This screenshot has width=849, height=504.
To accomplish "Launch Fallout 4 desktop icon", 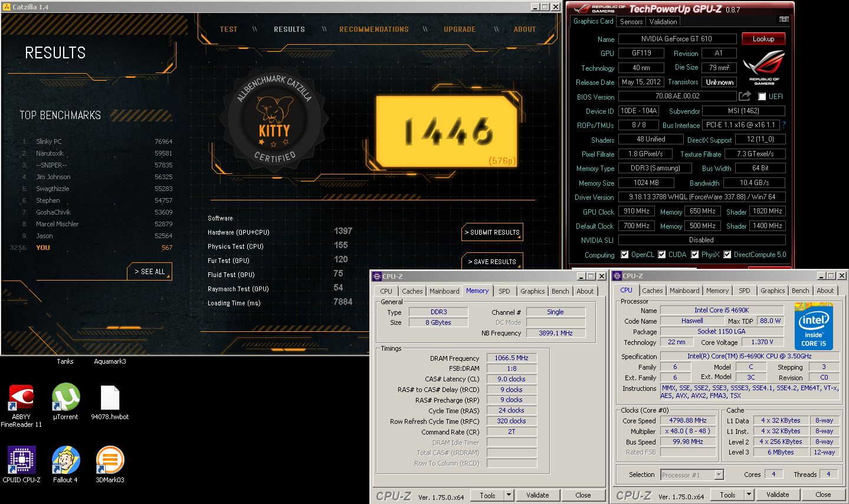I will tap(65, 465).
